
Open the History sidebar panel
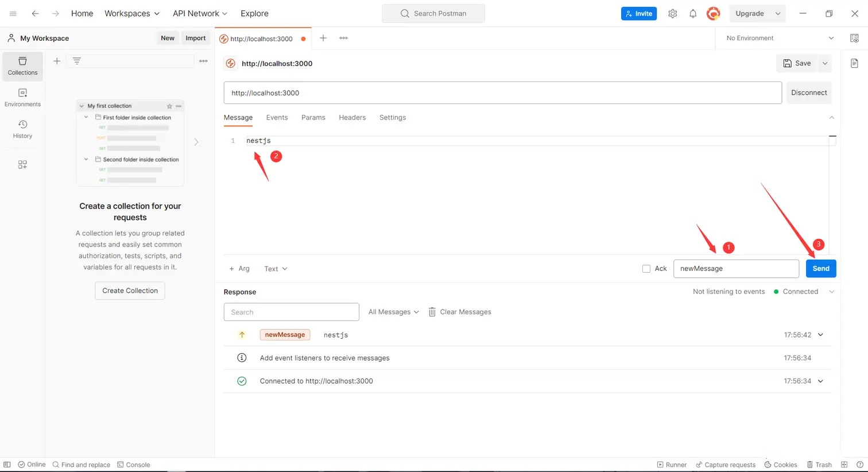22,129
